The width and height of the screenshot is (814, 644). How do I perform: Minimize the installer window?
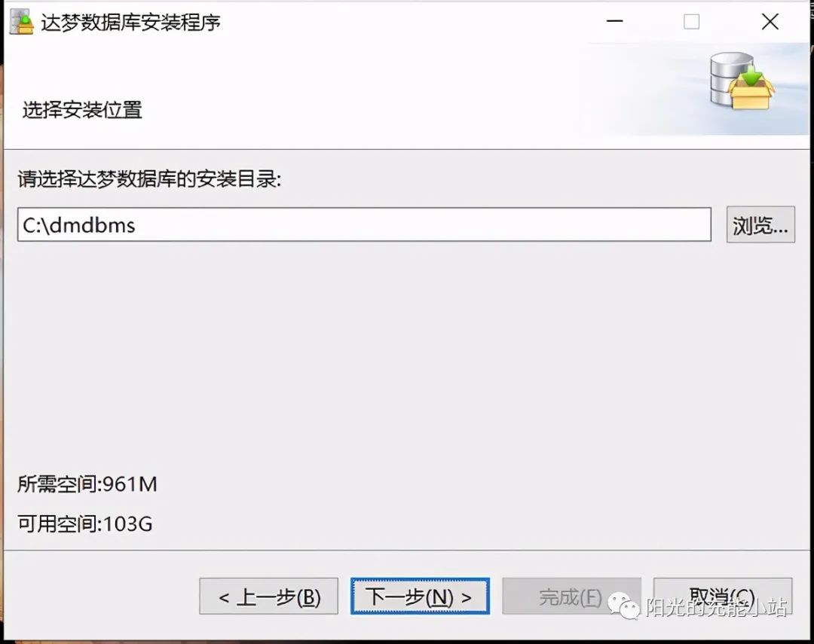(x=615, y=21)
